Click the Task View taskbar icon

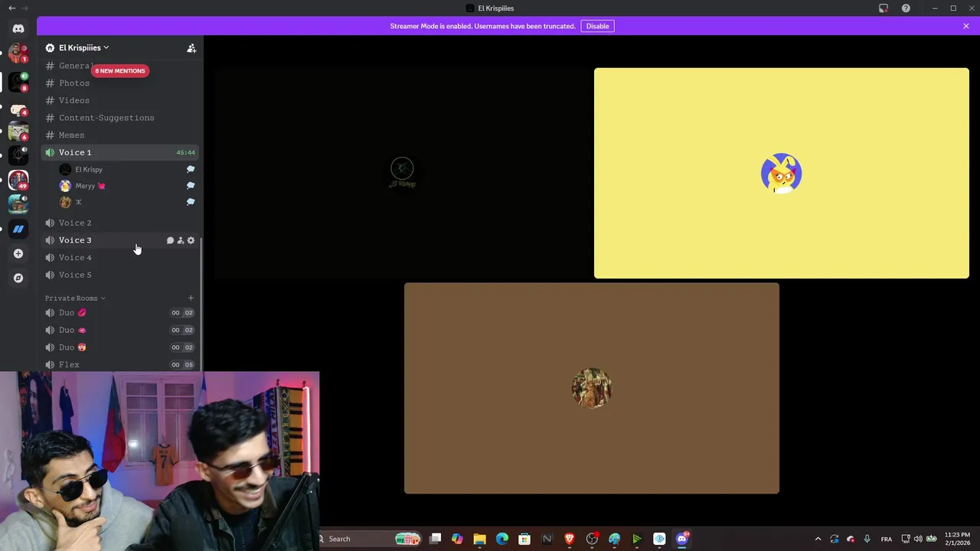pyautogui.click(x=435, y=539)
